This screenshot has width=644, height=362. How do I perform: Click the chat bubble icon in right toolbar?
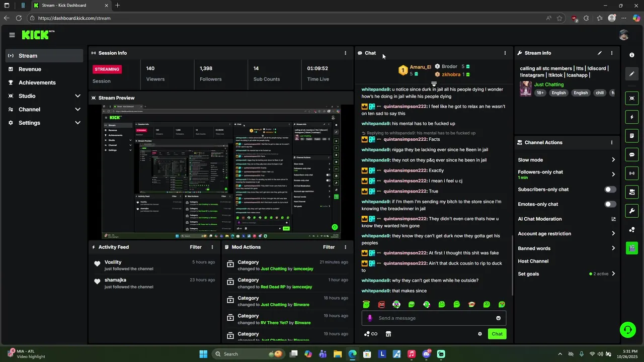pyautogui.click(x=632, y=154)
